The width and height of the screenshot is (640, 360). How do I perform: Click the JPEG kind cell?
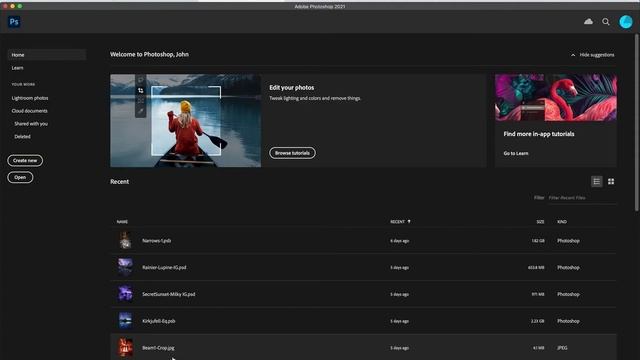tap(562, 348)
